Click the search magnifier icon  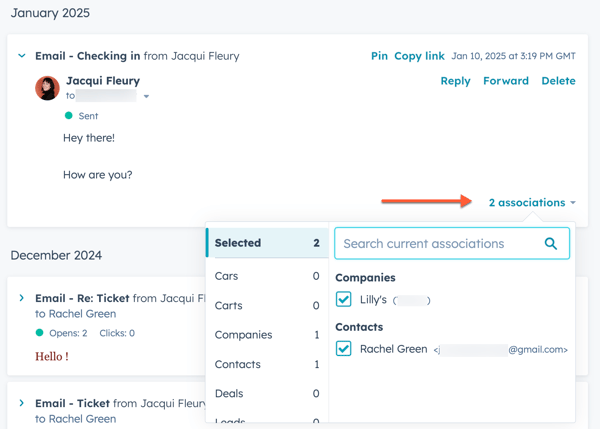point(551,243)
